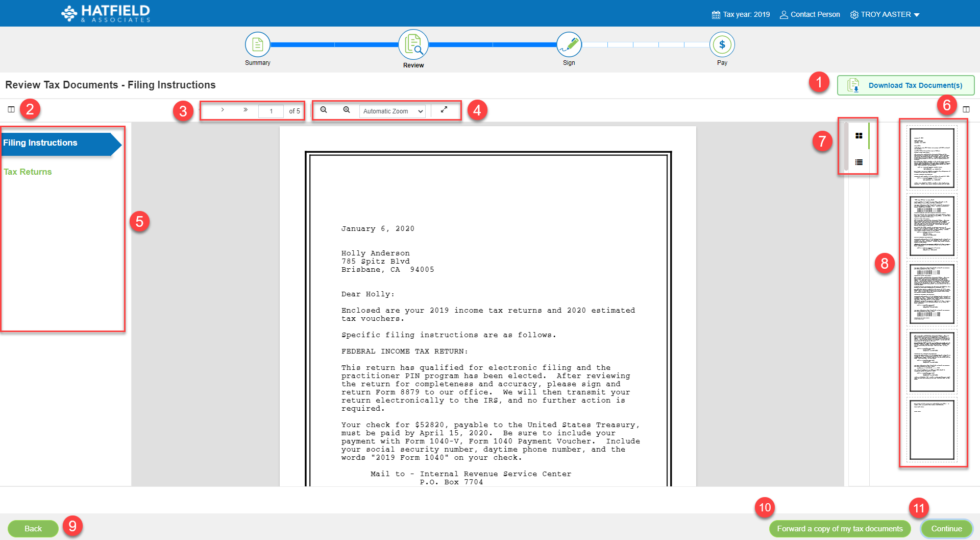
Task: Zoom out of the document
Action: point(324,110)
